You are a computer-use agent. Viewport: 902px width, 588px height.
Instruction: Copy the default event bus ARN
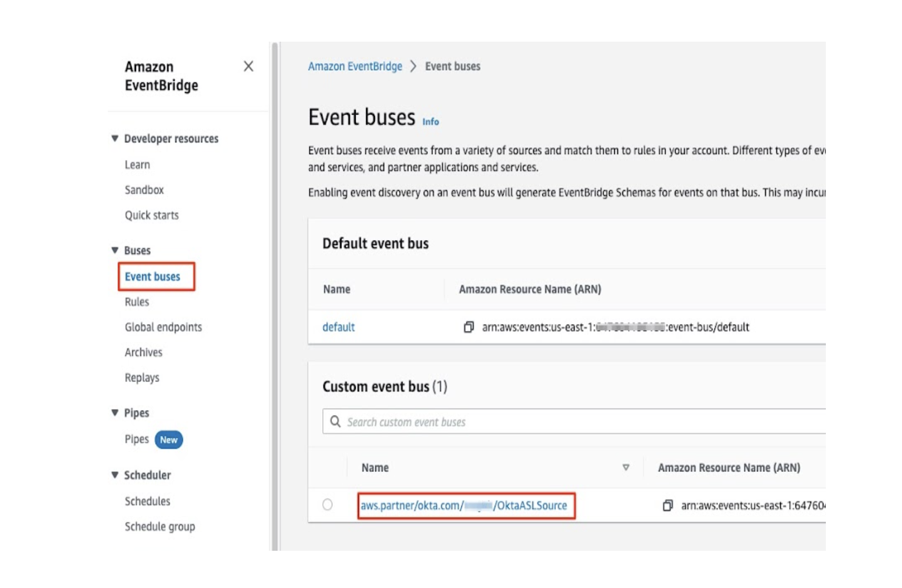(x=469, y=327)
